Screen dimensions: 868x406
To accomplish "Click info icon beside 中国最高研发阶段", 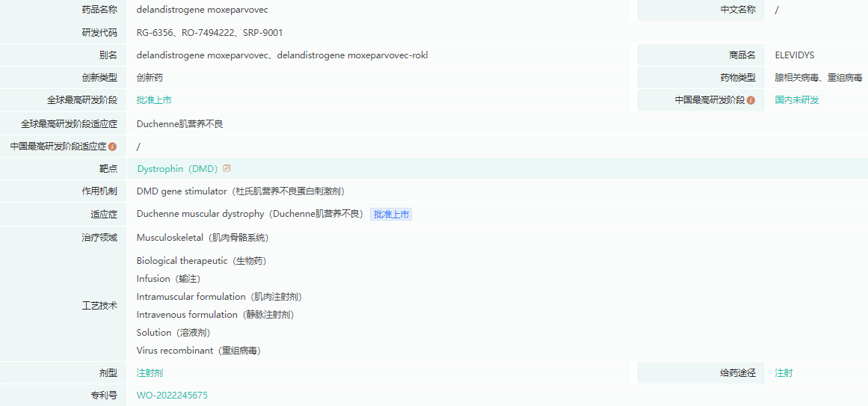I will tap(751, 101).
